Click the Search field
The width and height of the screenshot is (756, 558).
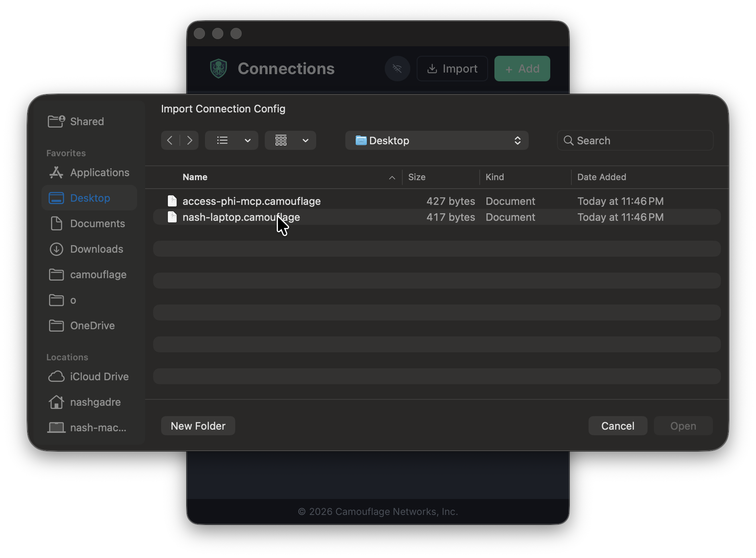(x=635, y=140)
